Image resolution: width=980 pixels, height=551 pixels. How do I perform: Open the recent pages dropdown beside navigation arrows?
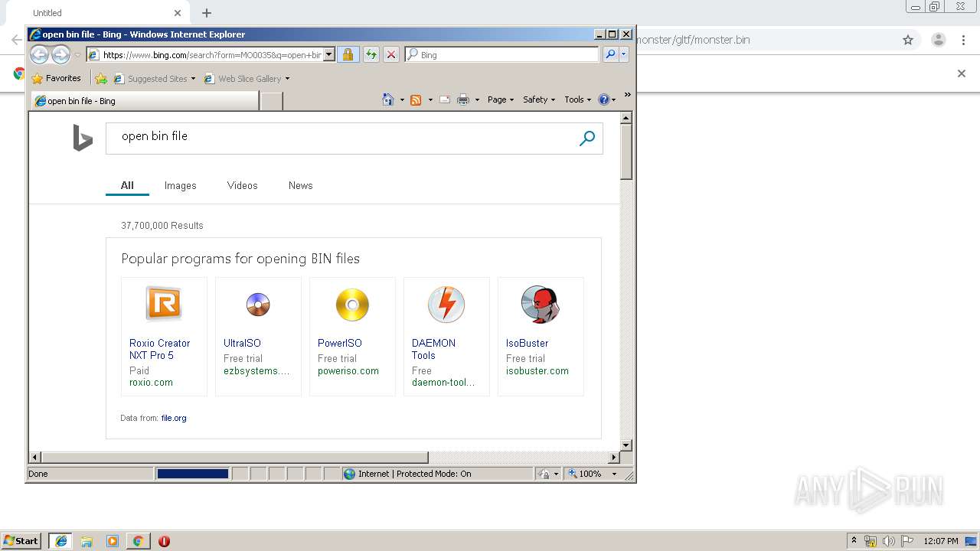pos(77,55)
